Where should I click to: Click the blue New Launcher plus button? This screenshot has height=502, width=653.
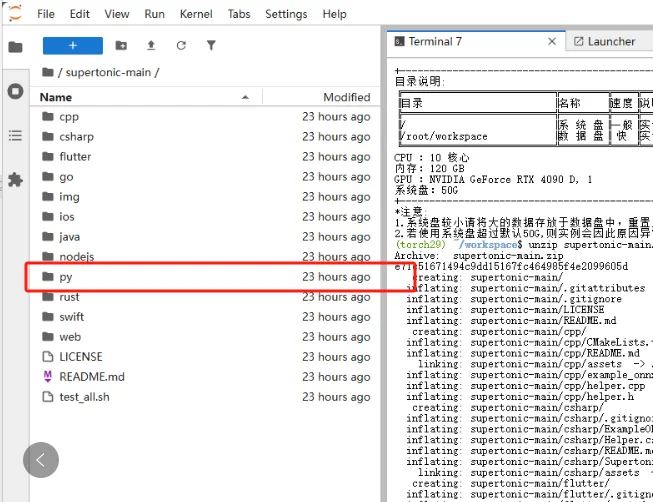tap(73, 45)
